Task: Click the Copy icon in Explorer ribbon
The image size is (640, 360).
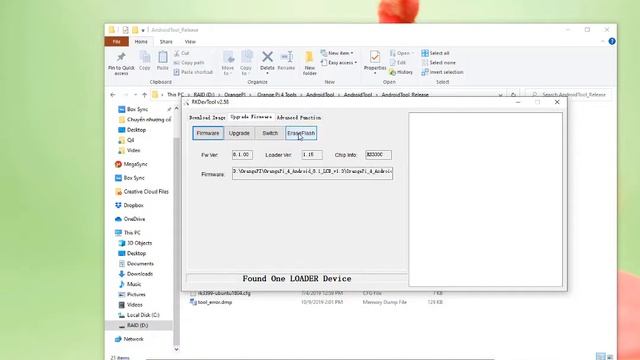Action: pyautogui.click(x=144, y=61)
